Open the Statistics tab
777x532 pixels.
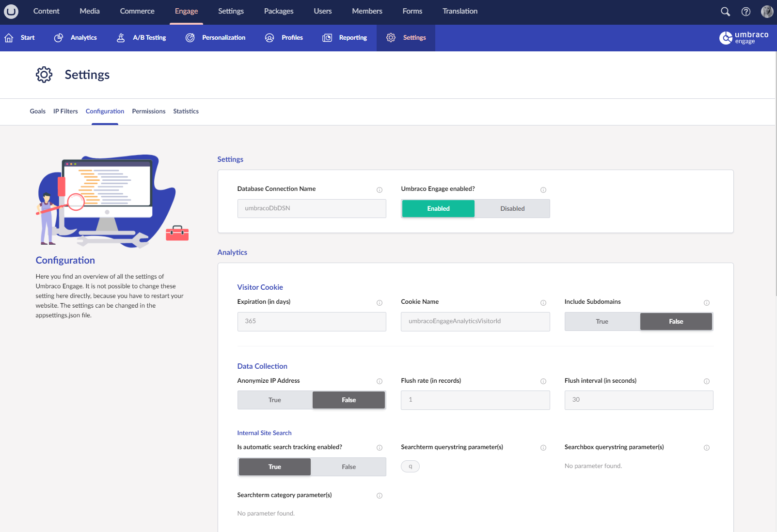186,111
